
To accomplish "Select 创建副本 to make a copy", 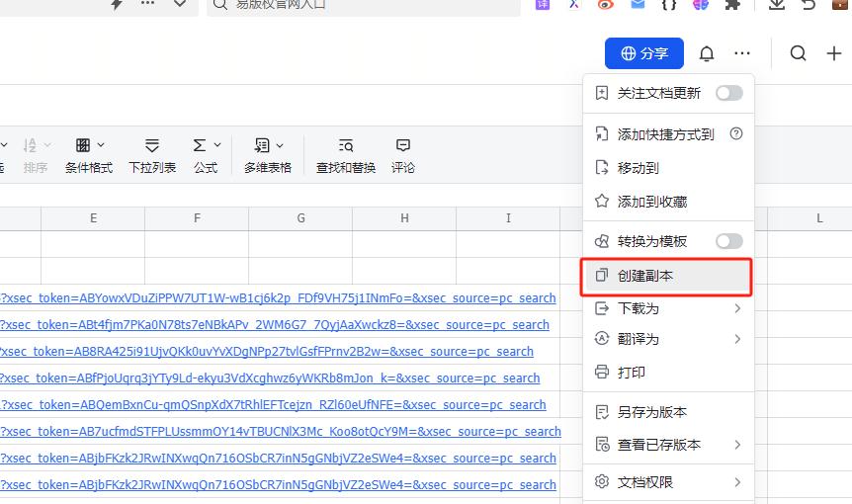I will [666, 276].
